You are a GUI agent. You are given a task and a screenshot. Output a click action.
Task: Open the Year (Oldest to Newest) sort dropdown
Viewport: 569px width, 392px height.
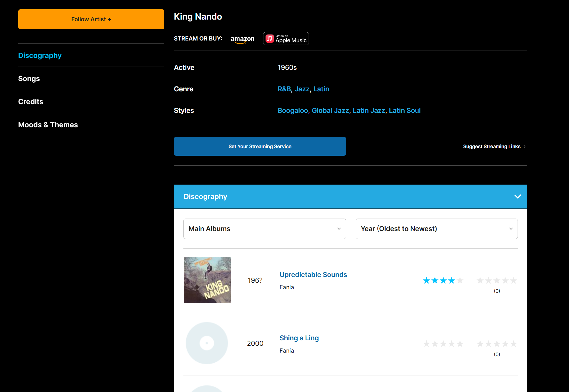436,229
